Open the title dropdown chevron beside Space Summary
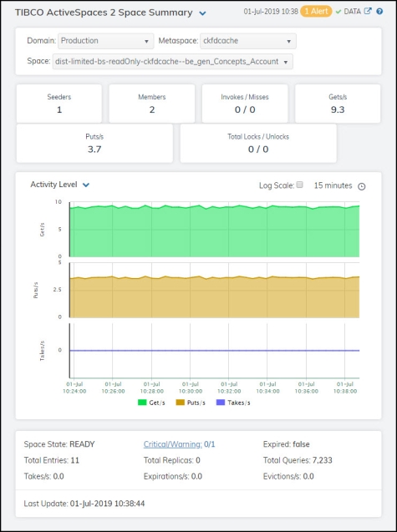Screen dimensions: 397x532 click(x=203, y=13)
